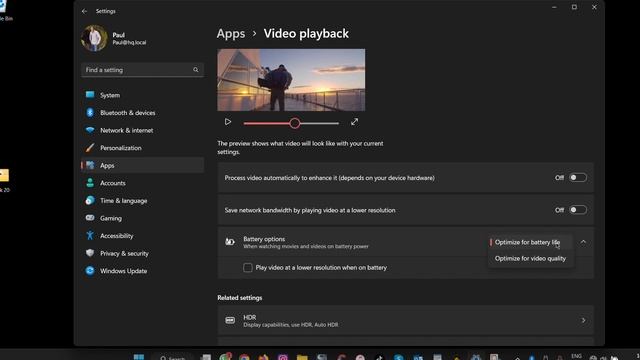
Task: Open Chrome from the taskbar
Action: coord(244,358)
